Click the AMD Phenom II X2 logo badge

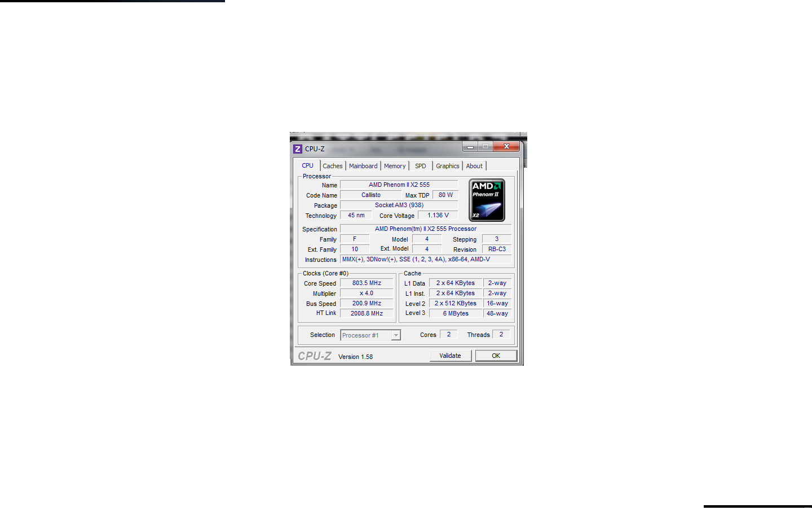point(487,200)
